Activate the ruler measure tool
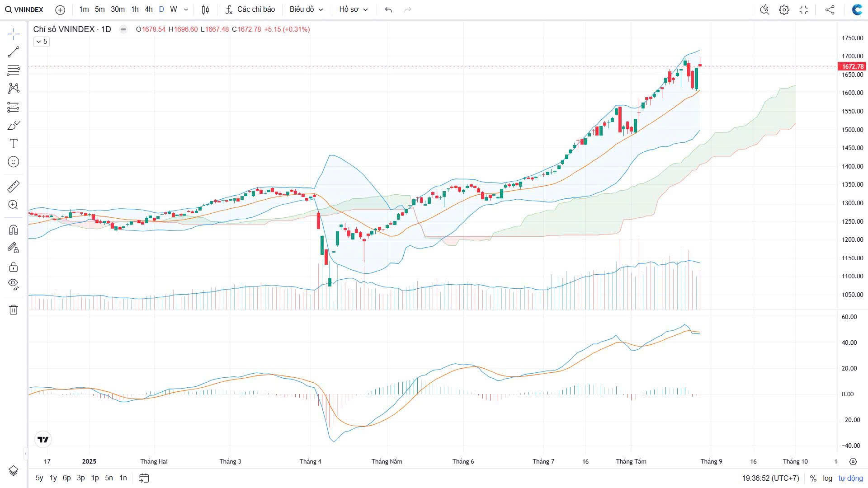The height and width of the screenshot is (488, 868). tap(14, 186)
